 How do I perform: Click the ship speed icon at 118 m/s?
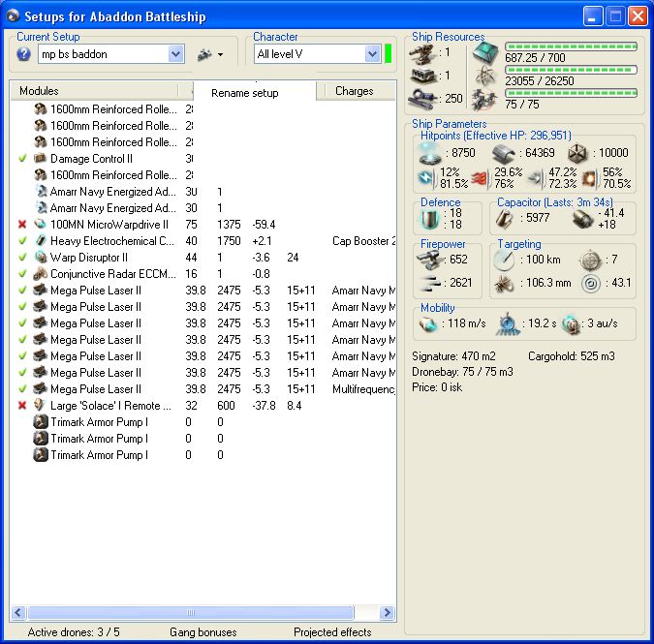[428, 323]
